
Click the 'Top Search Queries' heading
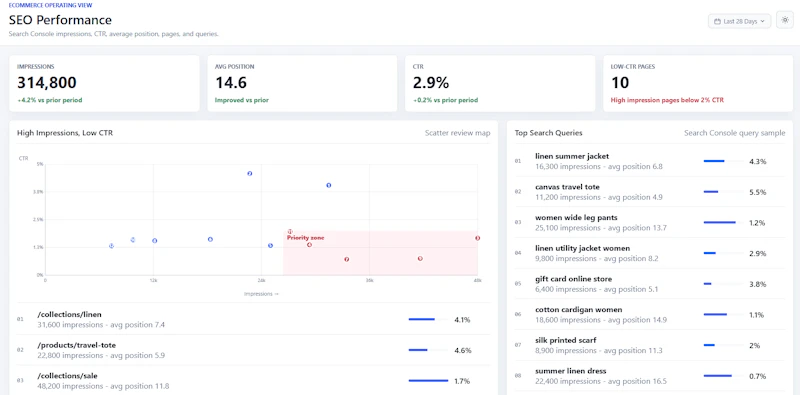click(x=548, y=133)
